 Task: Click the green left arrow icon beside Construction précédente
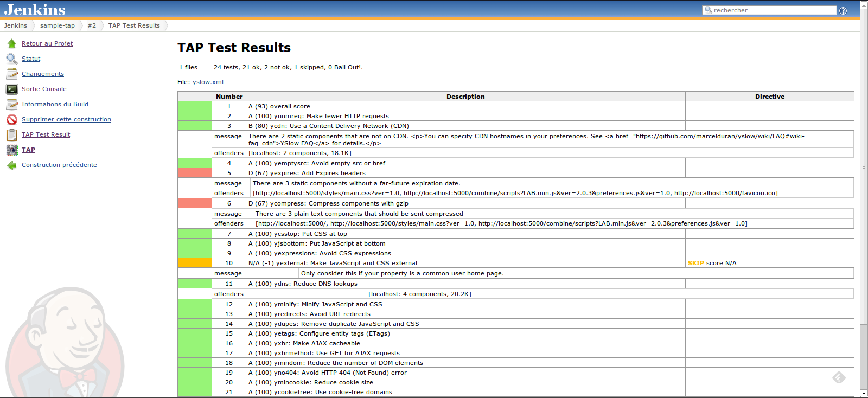tap(12, 165)
